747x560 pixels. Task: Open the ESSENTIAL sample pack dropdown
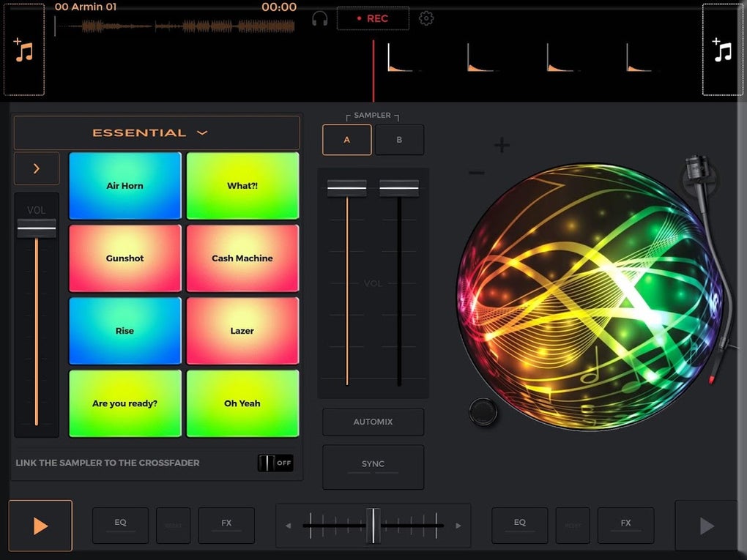click(x=157, y=132)
